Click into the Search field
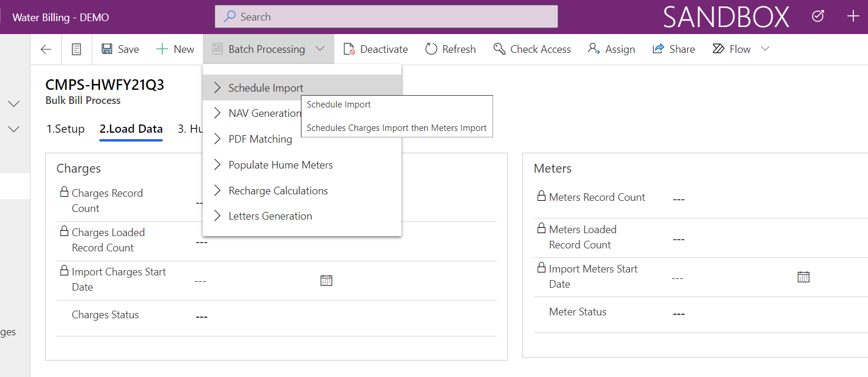 386,16
